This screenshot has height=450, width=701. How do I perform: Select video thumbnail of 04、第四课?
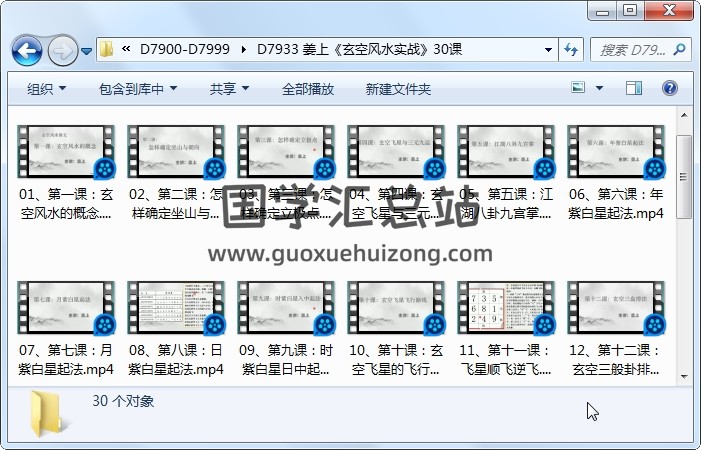click(396, 152)
